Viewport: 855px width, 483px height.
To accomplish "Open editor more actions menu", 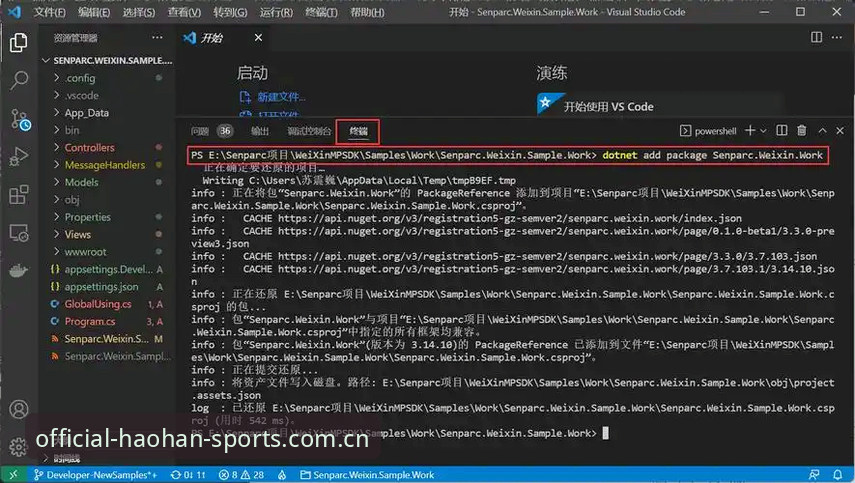I will (x=836, y=37).
